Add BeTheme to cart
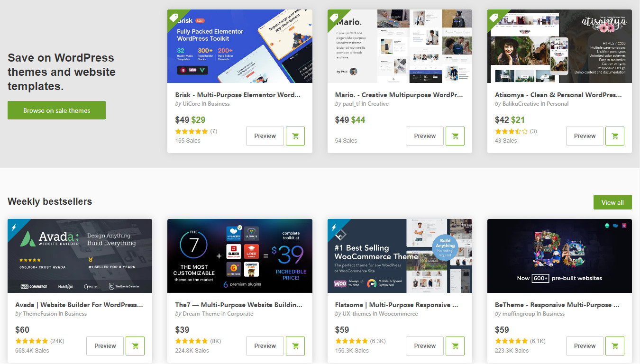 [615, 346]
